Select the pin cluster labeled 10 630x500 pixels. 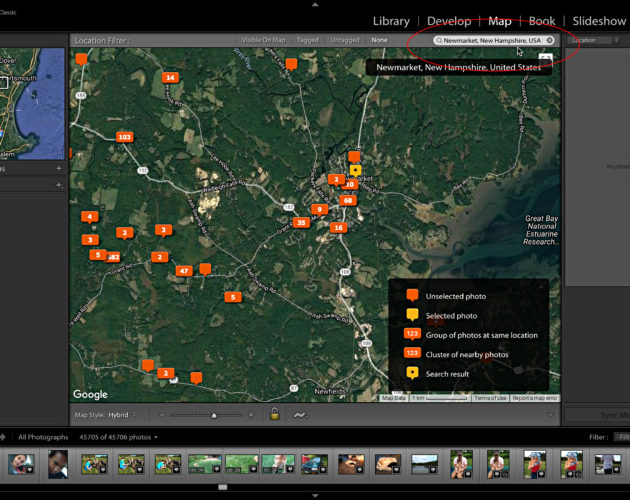[351, 184]
